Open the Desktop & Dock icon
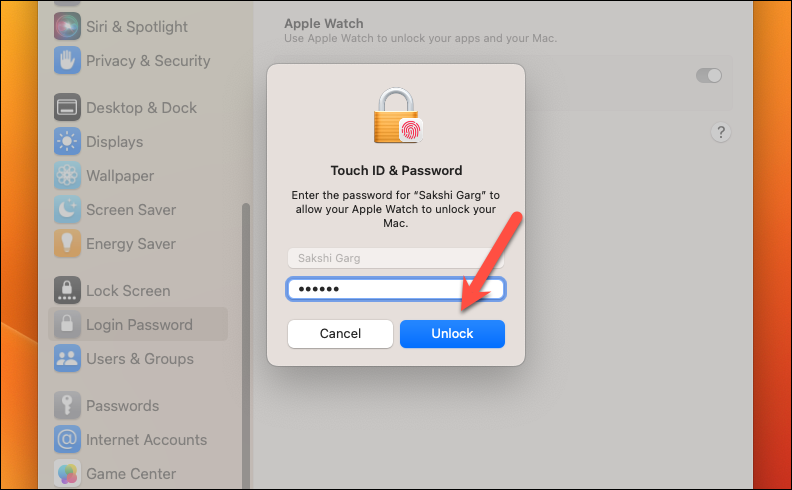Screen dimensions: 792x490 67,107
